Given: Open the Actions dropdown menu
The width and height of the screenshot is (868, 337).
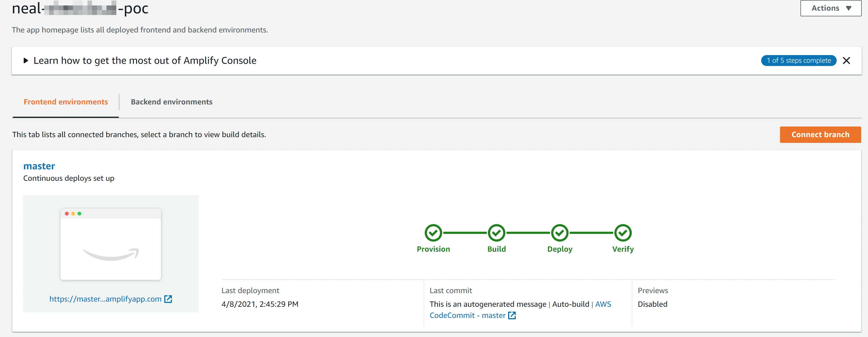Looking at the screenshot, I should point(830,8).
